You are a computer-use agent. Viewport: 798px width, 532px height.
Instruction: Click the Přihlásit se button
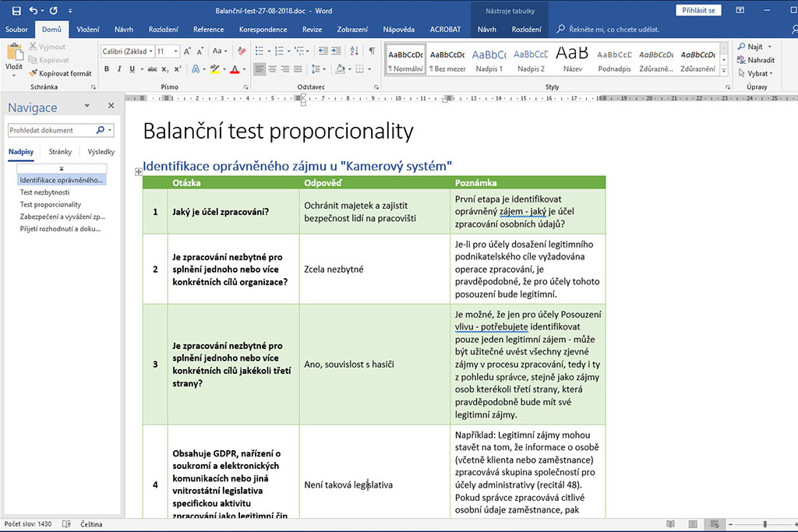(x=698, y=10)
